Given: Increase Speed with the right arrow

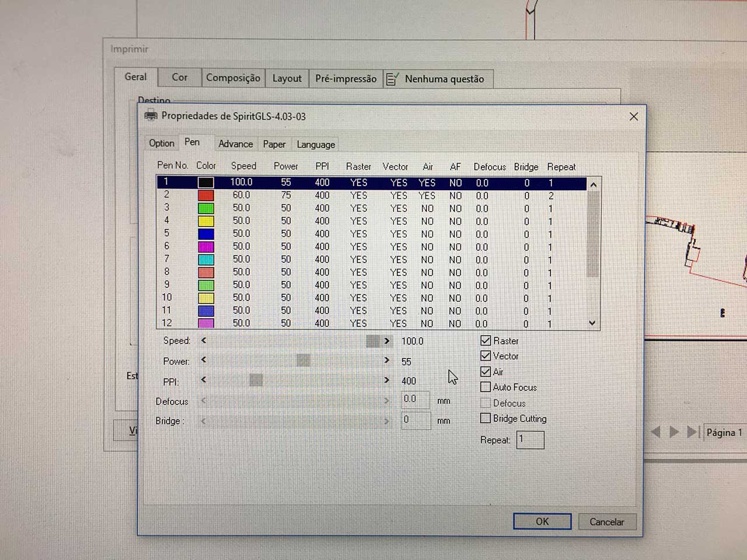Looking at the screenshot, I should [x=386, y=341].
